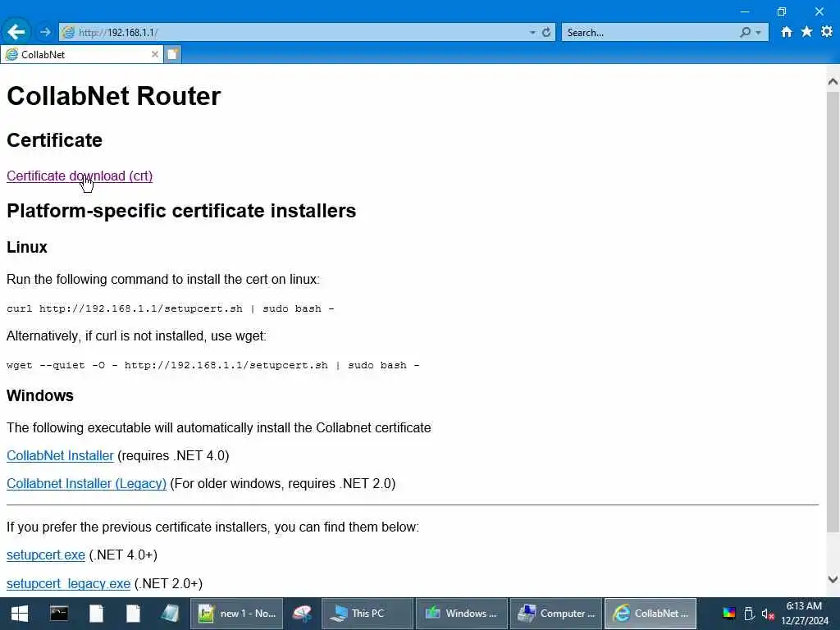
Task: Click the Linux section heading
Action: 27,247
